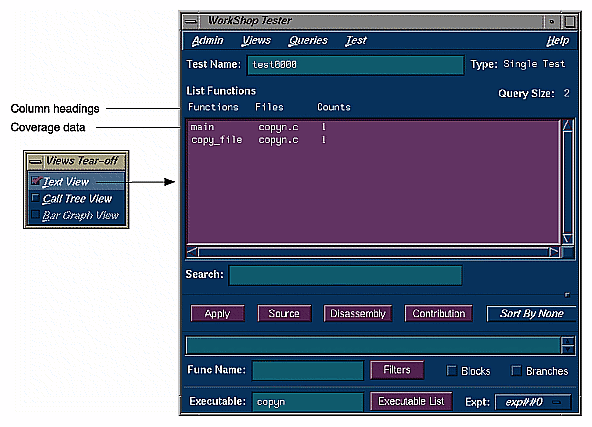Click the Source button
This screenshot has height=427, width=592.
click(284, 313)
